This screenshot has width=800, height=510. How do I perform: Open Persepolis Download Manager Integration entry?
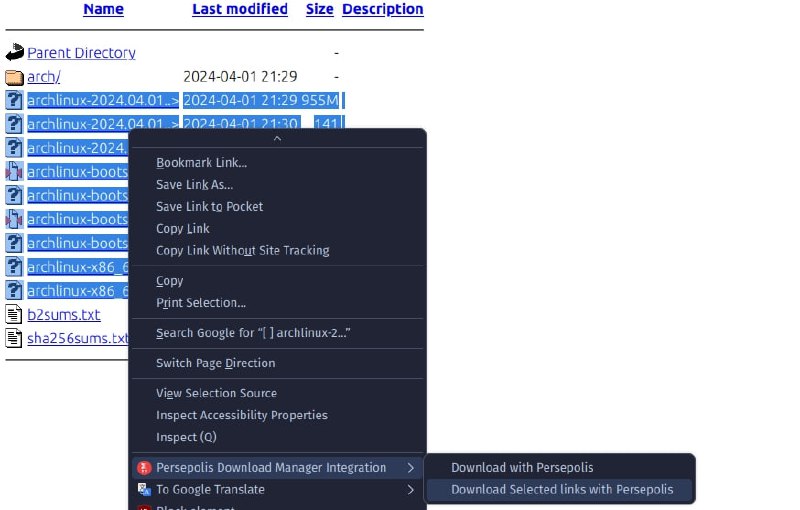tap(277, 468)
